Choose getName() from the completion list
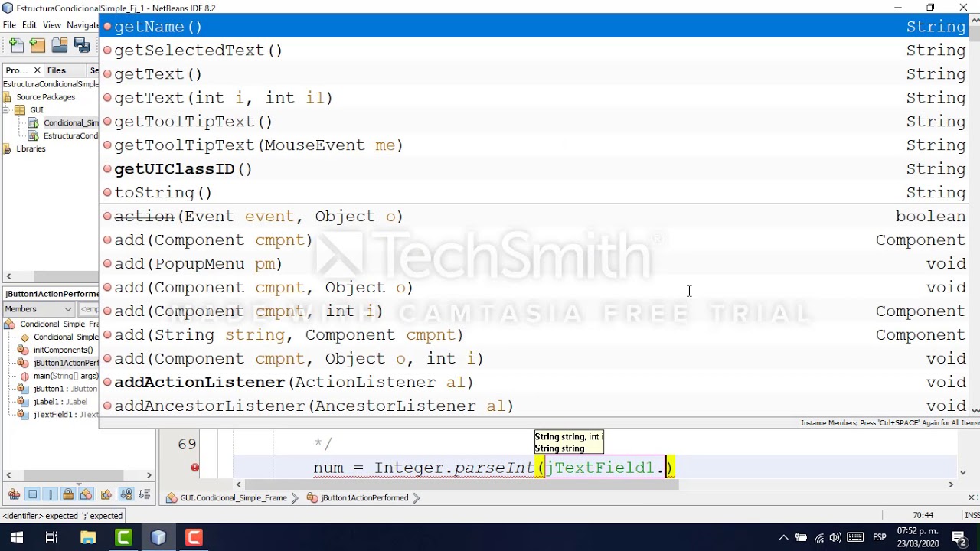 [534, 27]
